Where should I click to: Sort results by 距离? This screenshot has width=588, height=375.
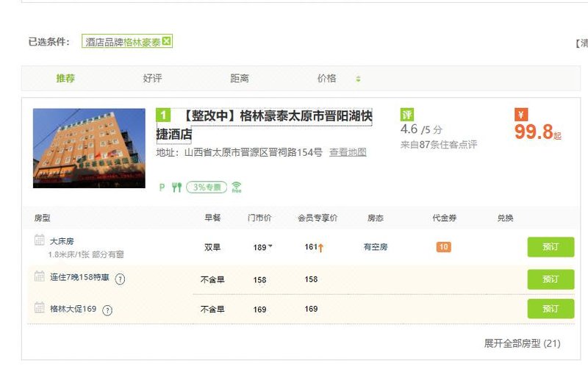(240, 79)
